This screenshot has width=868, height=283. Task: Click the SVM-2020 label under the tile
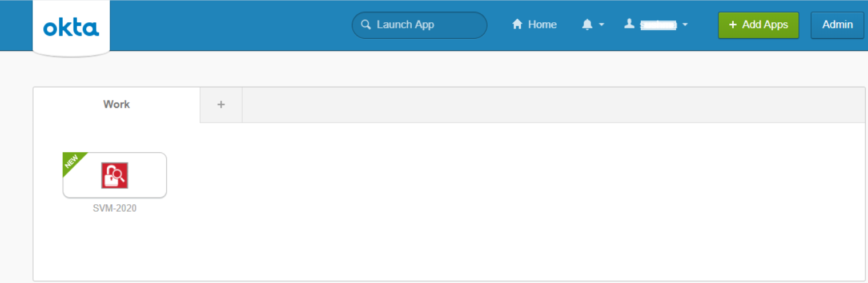tap(115, 208)
